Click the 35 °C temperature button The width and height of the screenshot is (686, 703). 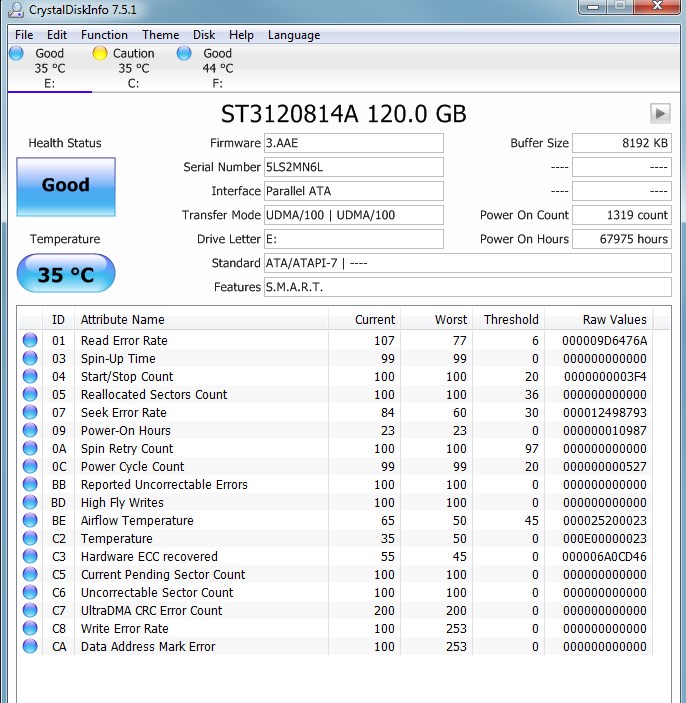click(66, 274)
